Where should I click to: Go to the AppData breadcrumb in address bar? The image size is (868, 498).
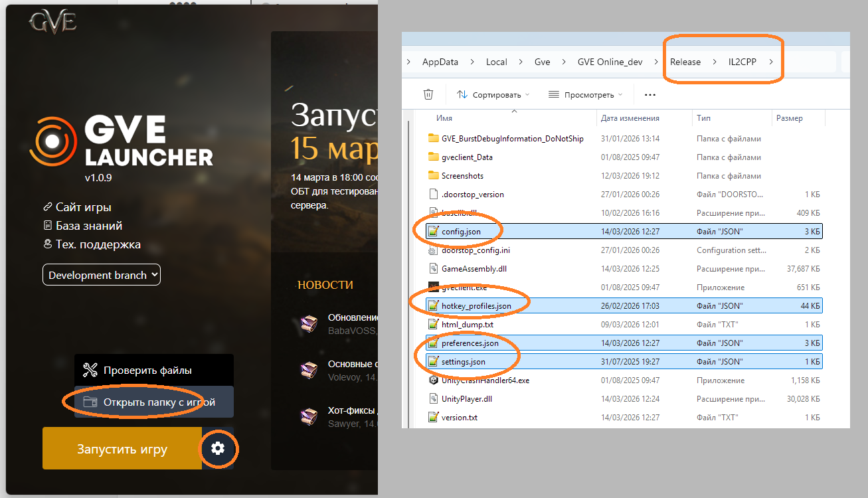[x=440, y=62]
